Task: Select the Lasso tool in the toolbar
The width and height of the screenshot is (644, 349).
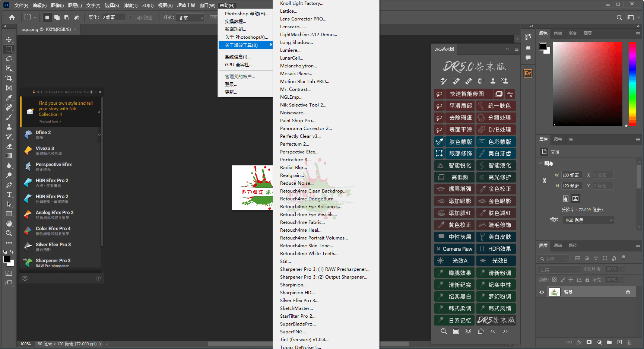Action: 9,59
